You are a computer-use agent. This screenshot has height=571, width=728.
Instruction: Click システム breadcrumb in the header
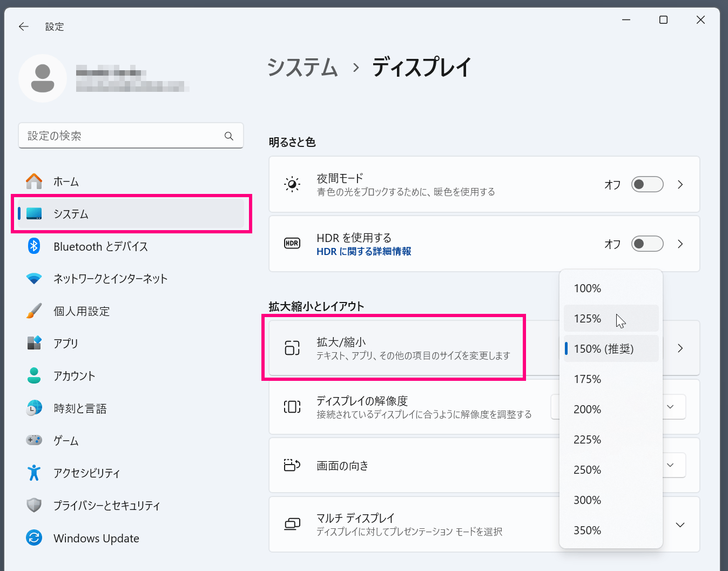point(302,68)
